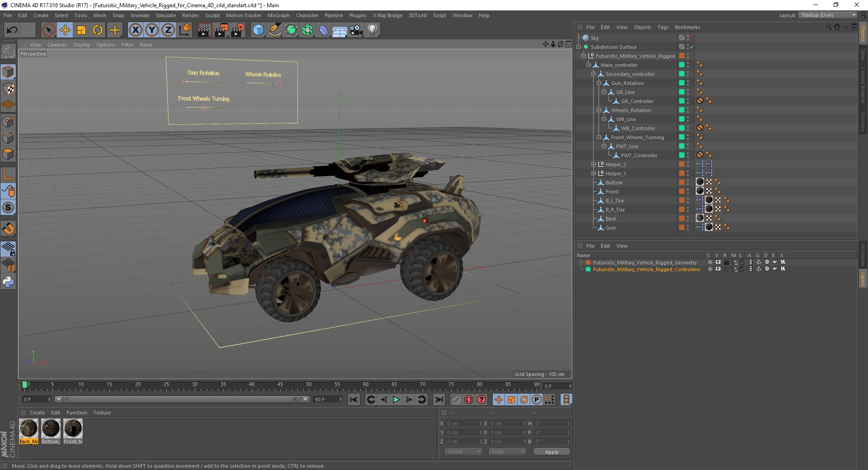Collapse Main_controller tree node
This screenshot has width=868, height=470.
589,65
